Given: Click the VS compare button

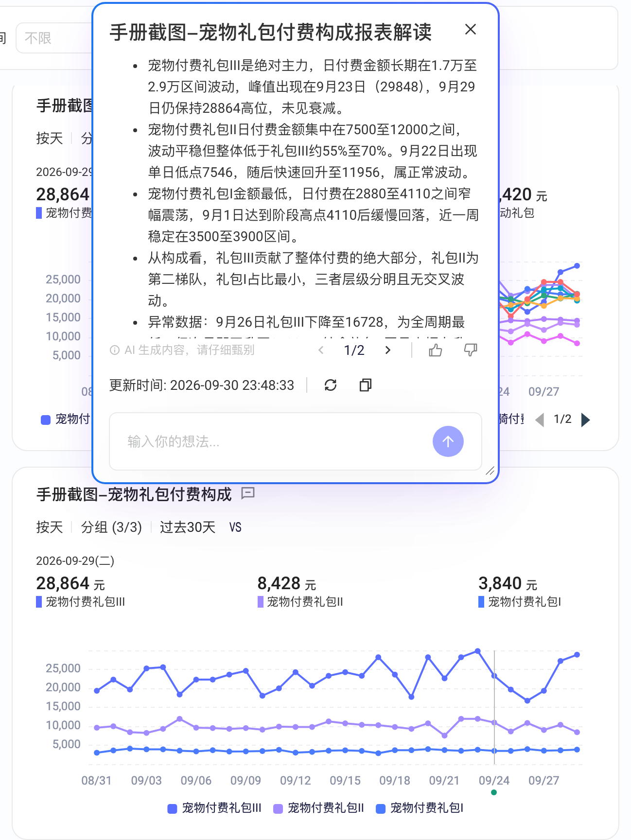Looking at the screenshot, I should pyautogui.click(x=235, y=527).
